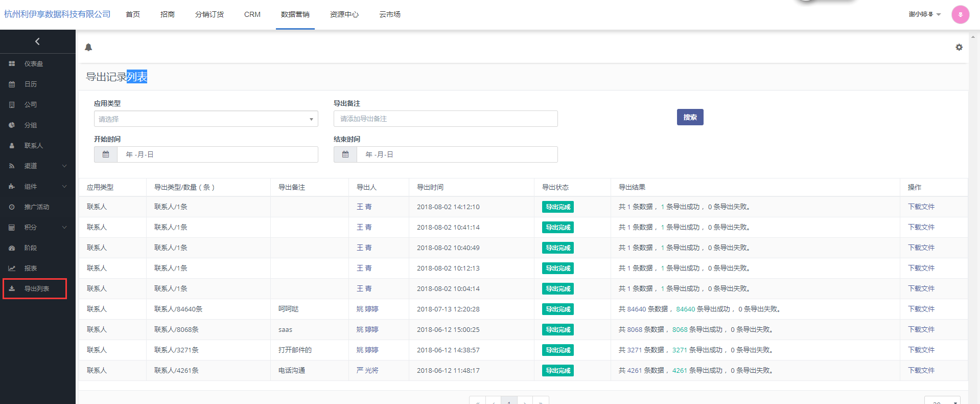Open the 谢小婷 user account dropdown
Screen dimensions: 980x404
click(924, 14)
